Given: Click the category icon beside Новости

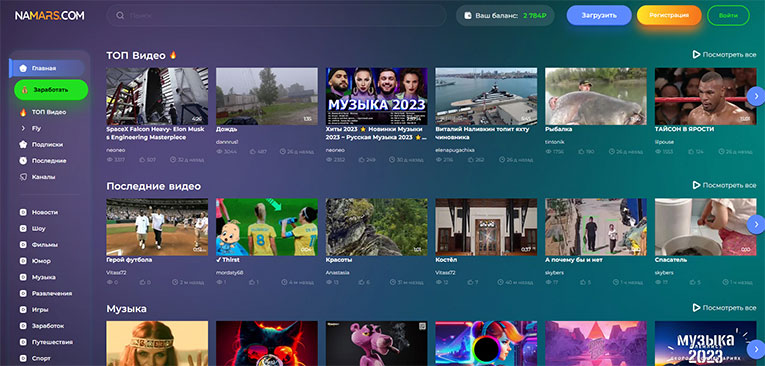Looking at the screenshot, I should 23,212.
